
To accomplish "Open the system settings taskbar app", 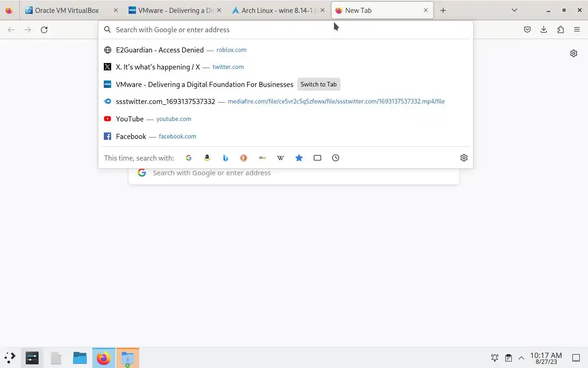I will click(x=32, y=357).
